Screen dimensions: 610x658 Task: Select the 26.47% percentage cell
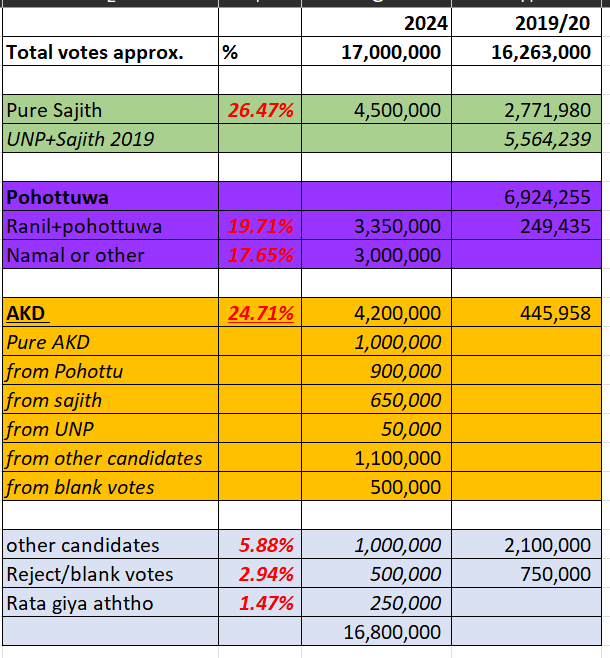[x=260, y=110]
